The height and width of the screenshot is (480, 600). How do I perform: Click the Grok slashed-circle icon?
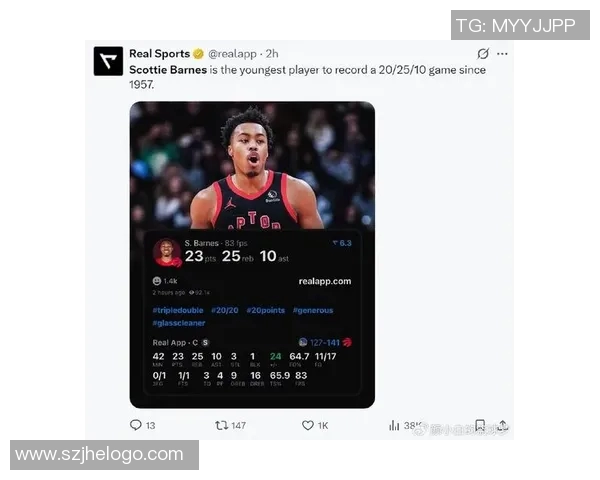point(483,54)
